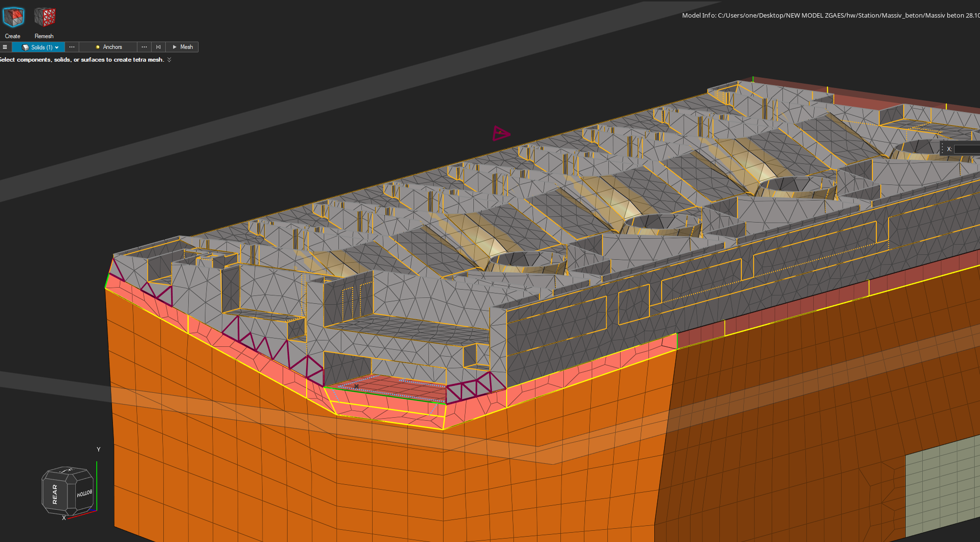980x542 pixels.
Task: Expand the tetra mesh hint chevron
Action: click(169, 60)
